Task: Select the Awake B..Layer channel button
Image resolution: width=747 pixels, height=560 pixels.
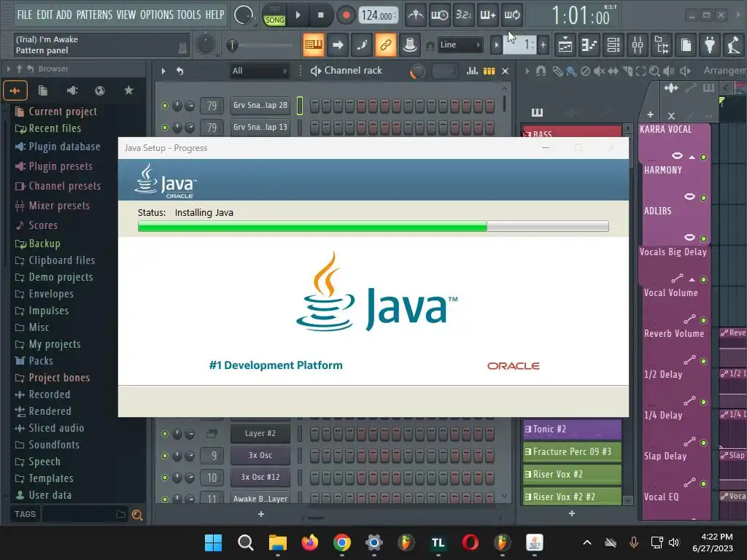Action: pyautogui.click(x=260, y=498)
